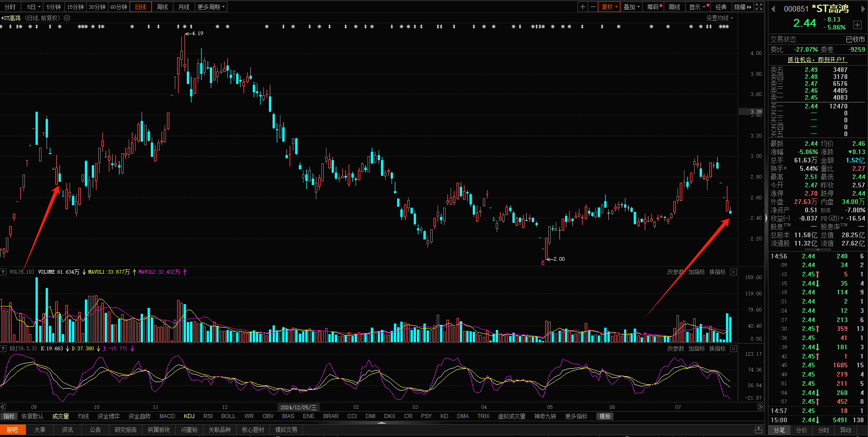This screenshot has width=868, height=437.
Task: Collapse right quote panel via side handle
Action: click(767, 218)
